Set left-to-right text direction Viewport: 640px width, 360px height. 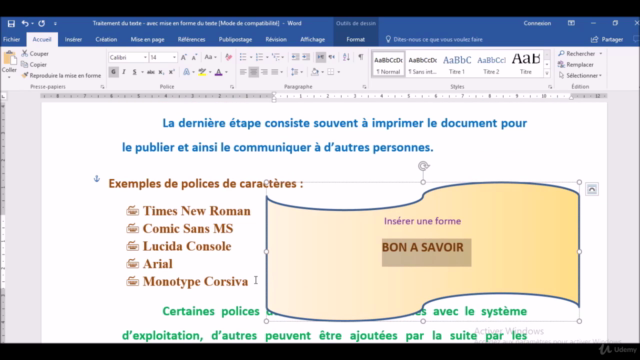click(321, 57)
